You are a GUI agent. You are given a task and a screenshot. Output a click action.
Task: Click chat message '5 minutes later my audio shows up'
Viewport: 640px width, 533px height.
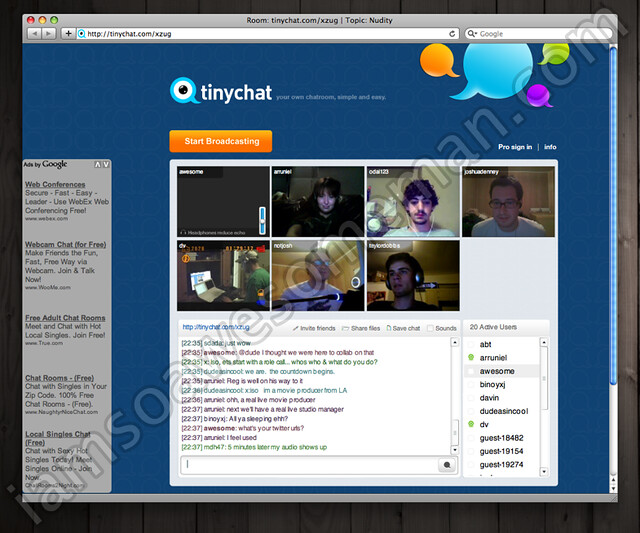click(x=277, y=447)
